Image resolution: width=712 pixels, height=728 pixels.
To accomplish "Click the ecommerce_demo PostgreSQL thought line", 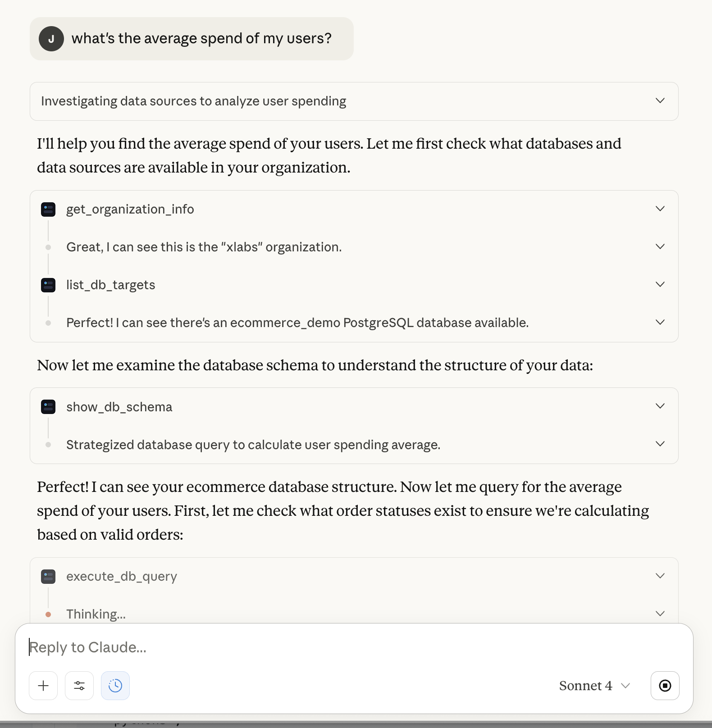I will (x=297, y=323).
